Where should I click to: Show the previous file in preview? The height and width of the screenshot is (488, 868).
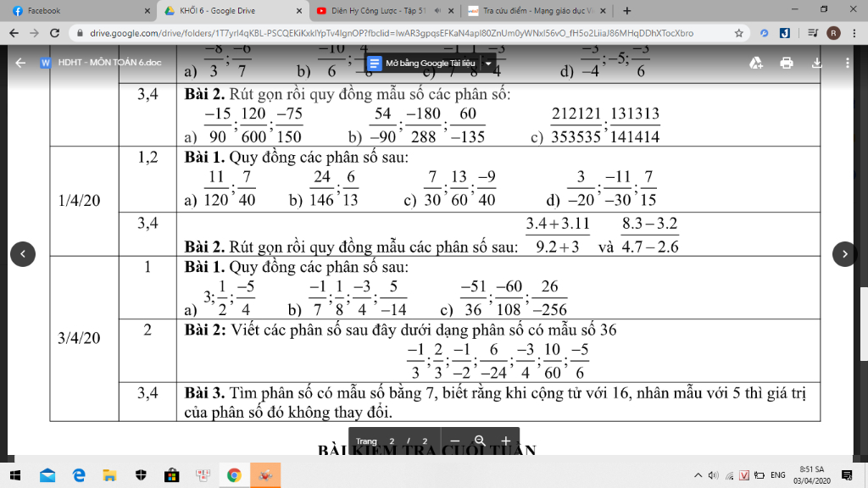pyautogui.click(x=23, y=254)
